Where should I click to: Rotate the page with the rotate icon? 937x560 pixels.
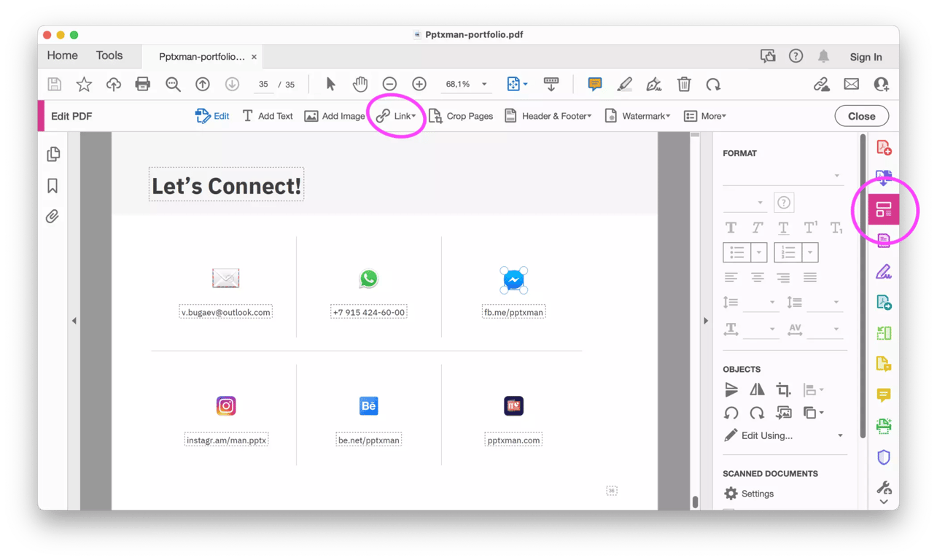(x=713, y=85)
